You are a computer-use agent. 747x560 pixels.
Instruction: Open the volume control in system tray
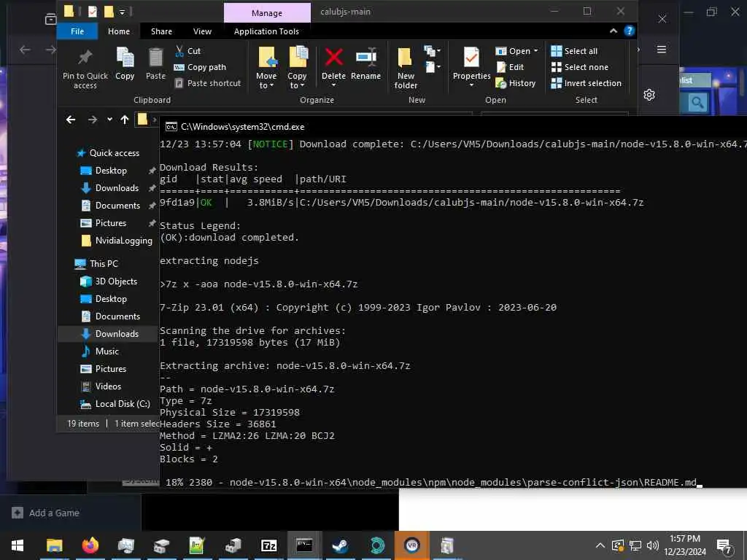point(652,545)
